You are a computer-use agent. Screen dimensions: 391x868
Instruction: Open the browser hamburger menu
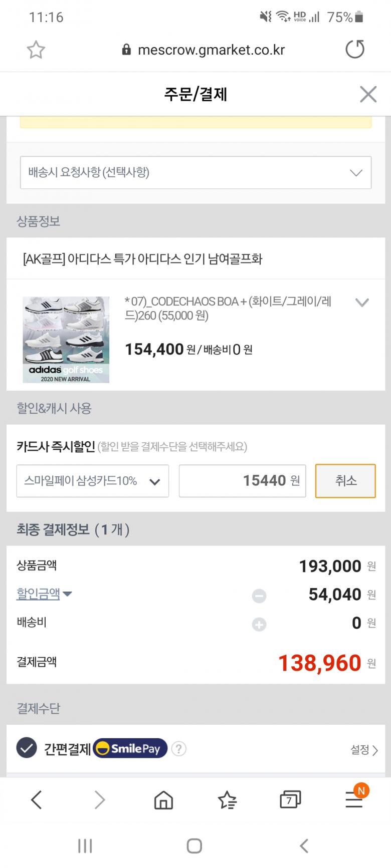[x=354, y=800]
